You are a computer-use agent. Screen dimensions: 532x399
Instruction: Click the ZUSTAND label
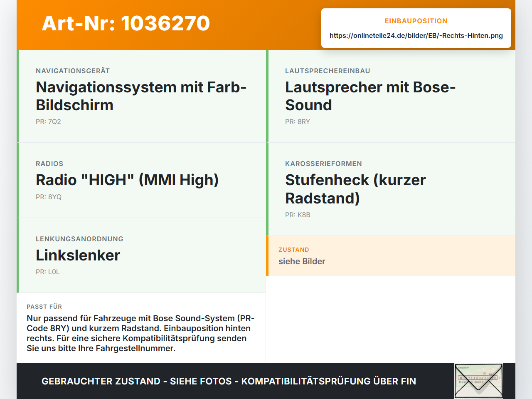point(293,250)
